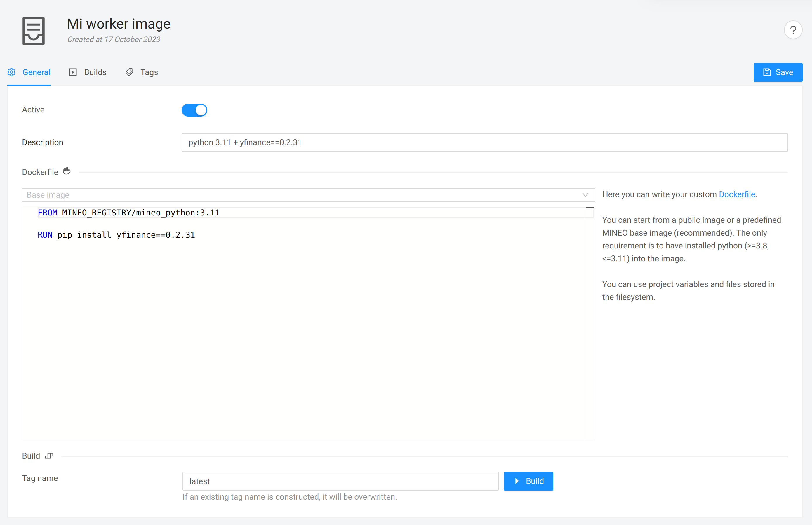Disable the Active toggle
812x525 pixels.
click(x=194, y=110)
